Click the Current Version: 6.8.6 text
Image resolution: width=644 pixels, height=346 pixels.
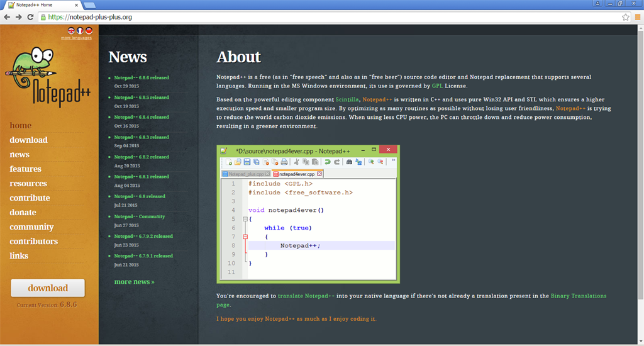point(47,305)
